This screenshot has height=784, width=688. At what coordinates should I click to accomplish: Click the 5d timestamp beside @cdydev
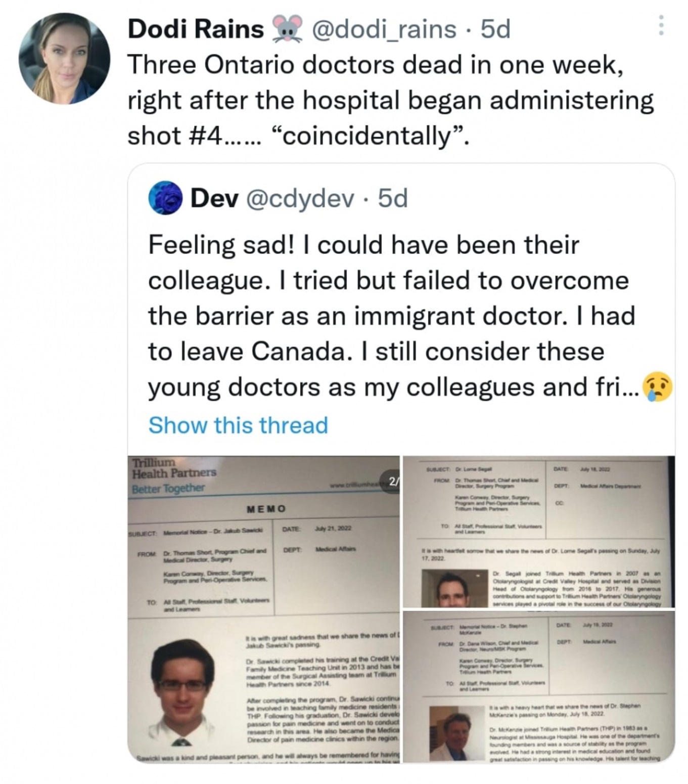393,199
